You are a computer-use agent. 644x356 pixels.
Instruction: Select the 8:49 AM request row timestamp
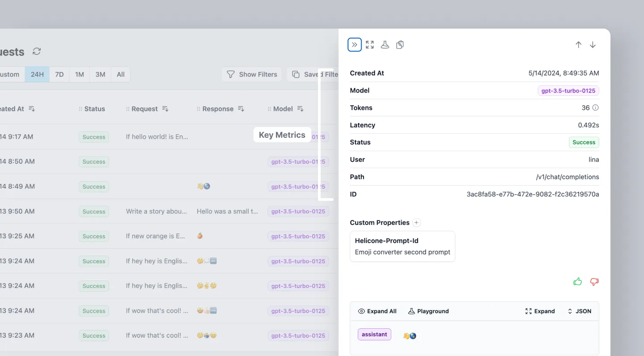point(17,186)
